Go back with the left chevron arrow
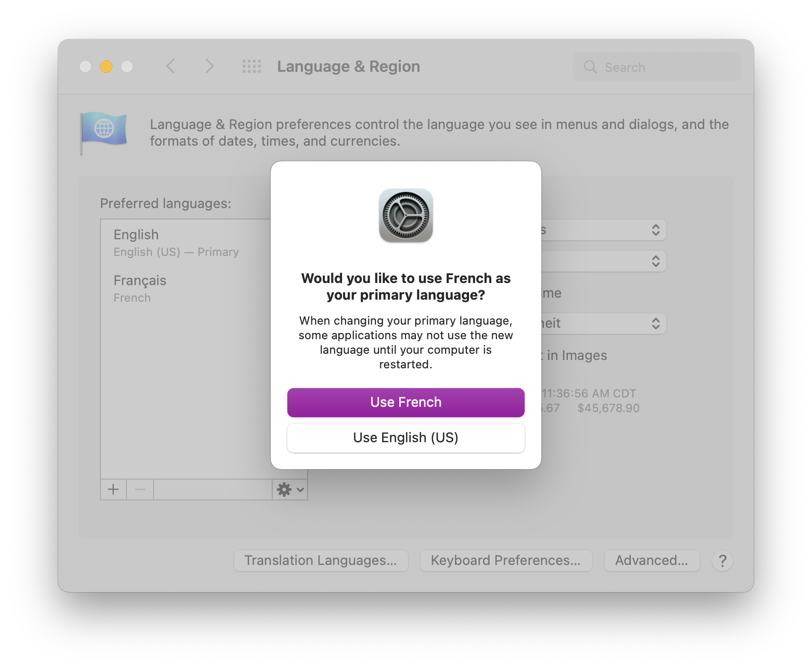 171,66
